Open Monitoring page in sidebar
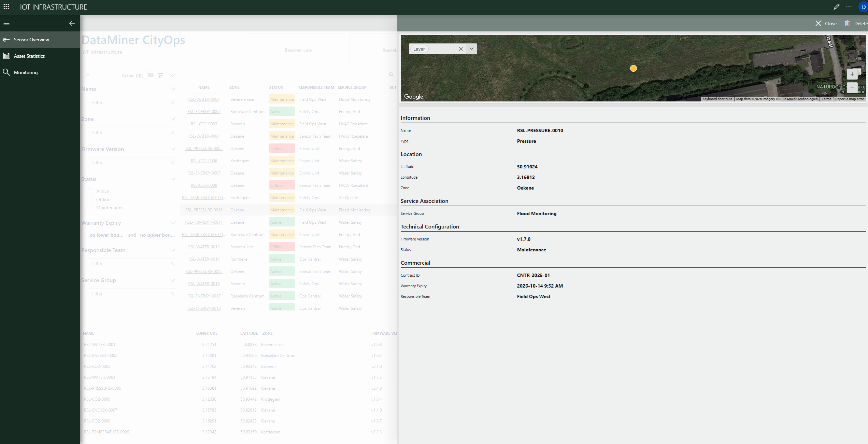This screenshot has width=868, height=444. (26, 72)
